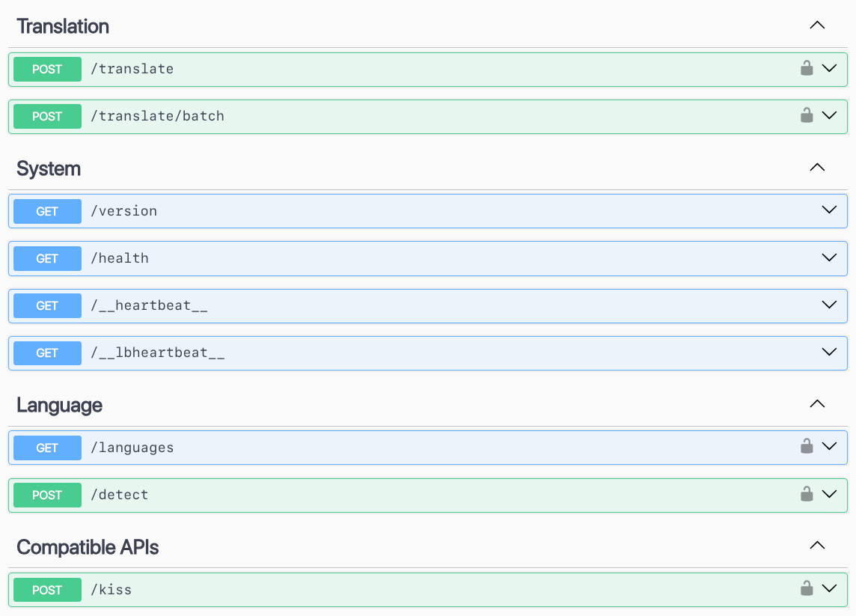The image size is (856, 616).
Task: Expand the /__heartbeat__ row chevron
Action: pos(829,305)
